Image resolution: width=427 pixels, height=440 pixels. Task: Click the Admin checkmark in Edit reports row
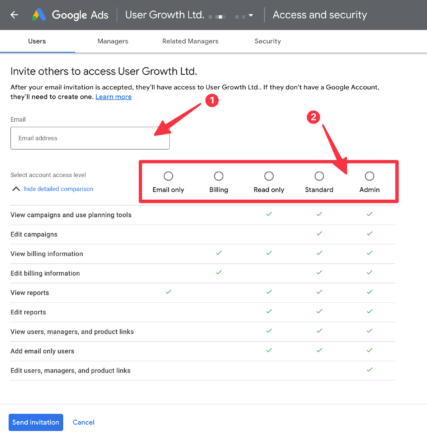[369, 311]
